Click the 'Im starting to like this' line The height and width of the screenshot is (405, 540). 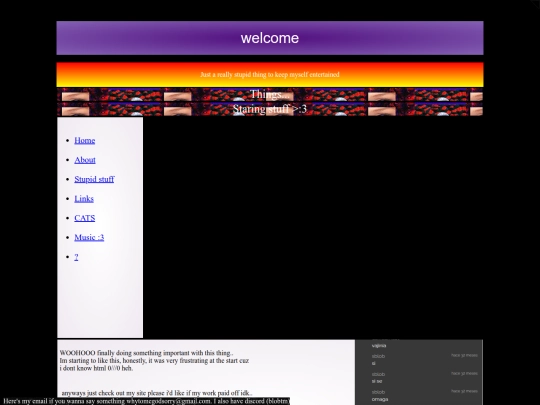coord(154,361)
